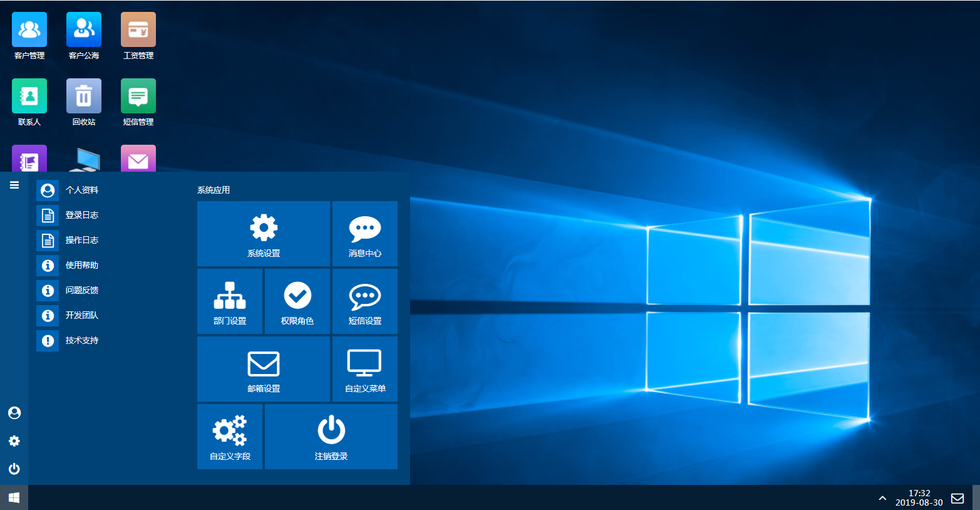
Task: Open the 自定义字段 gears tile
Action: pos(230,437)
